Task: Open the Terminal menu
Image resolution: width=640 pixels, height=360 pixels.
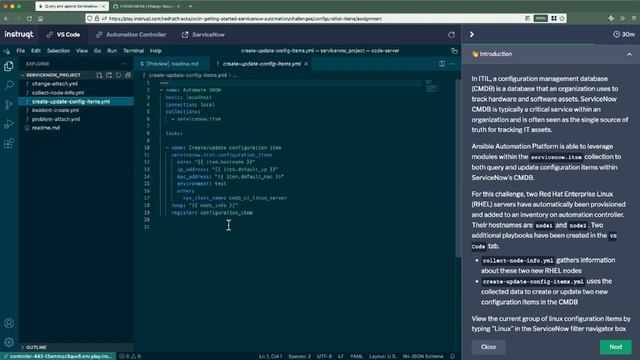Action: point(133,51)
